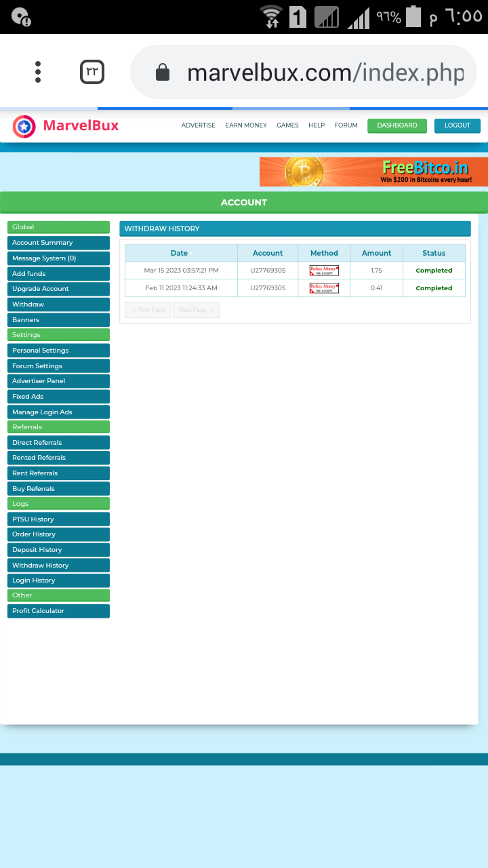Click the MarvelBux star logo icon

(24, 126)
